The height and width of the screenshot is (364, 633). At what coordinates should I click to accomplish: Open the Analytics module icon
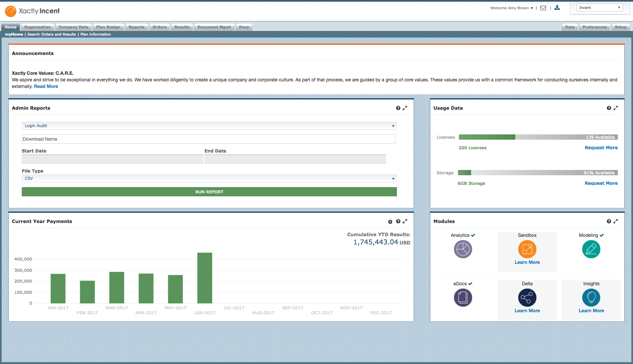tap(463, 249)
